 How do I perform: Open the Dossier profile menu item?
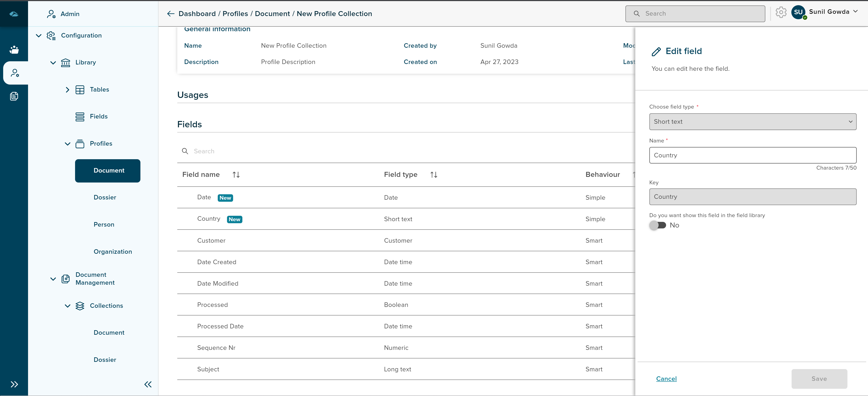point(105,197)
